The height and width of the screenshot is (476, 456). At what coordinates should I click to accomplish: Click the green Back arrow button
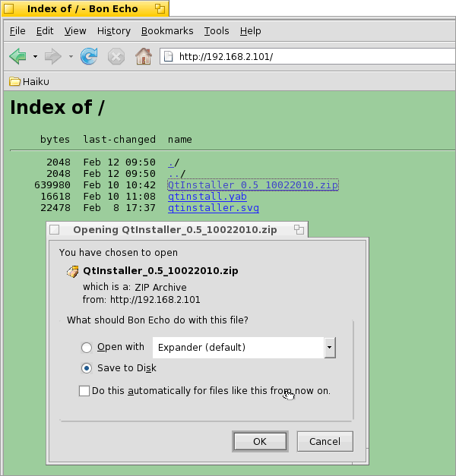tap(17, 56)
